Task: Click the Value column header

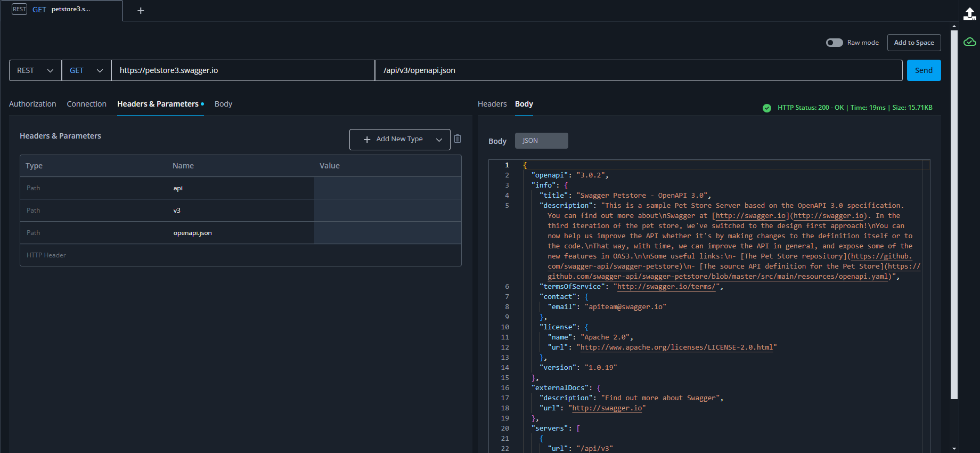Action: point(330,166)
